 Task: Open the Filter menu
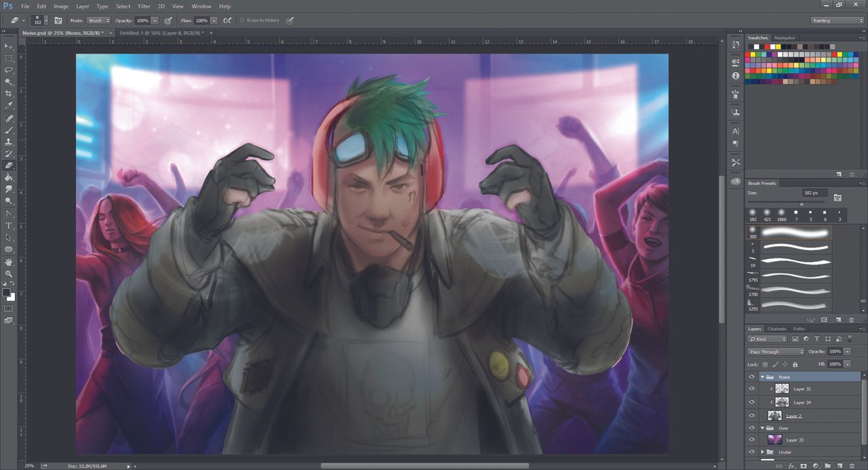[144, 6]
